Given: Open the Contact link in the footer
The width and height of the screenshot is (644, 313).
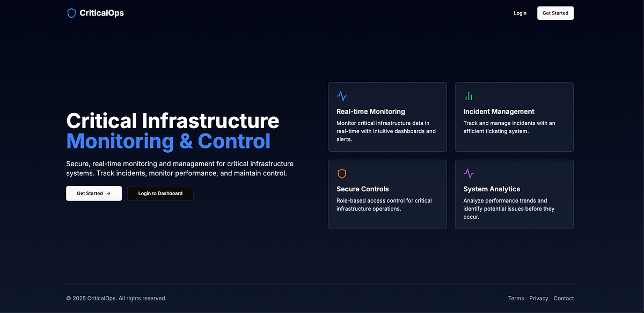Looking at the screenshot, I should pos(563,298).
